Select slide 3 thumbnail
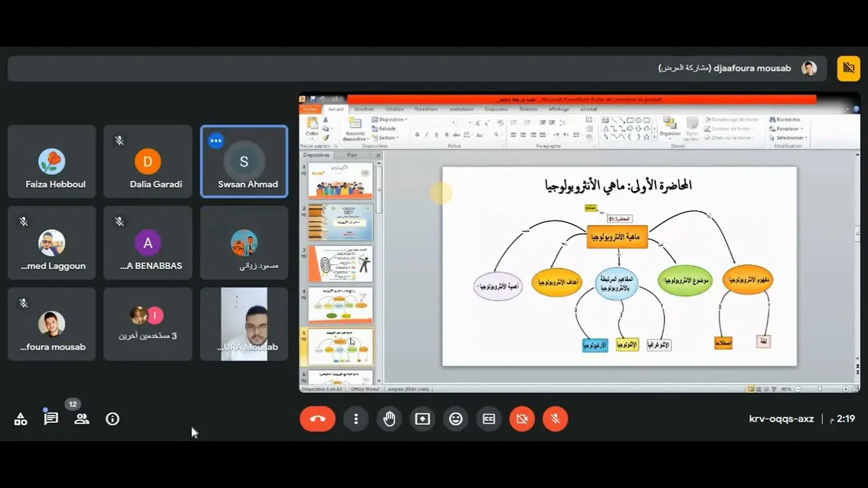This screenshot has height=488, width=868. pos(340,264)
